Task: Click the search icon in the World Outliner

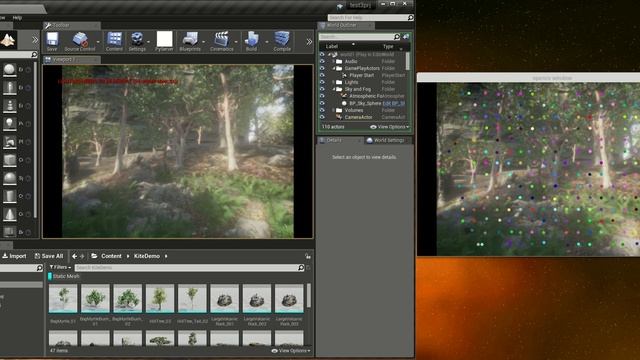Action: coord(396,37)
